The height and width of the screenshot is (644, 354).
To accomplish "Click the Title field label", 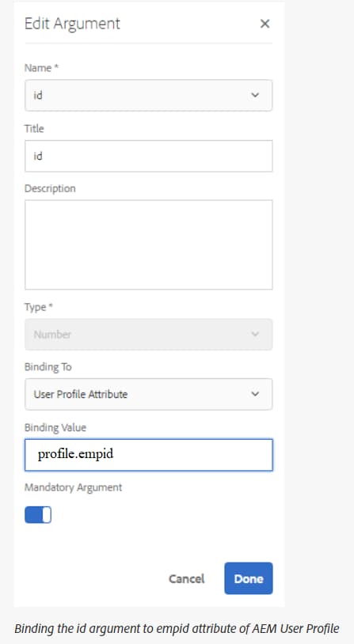I will pyautogui.click(x=34, y=128).
